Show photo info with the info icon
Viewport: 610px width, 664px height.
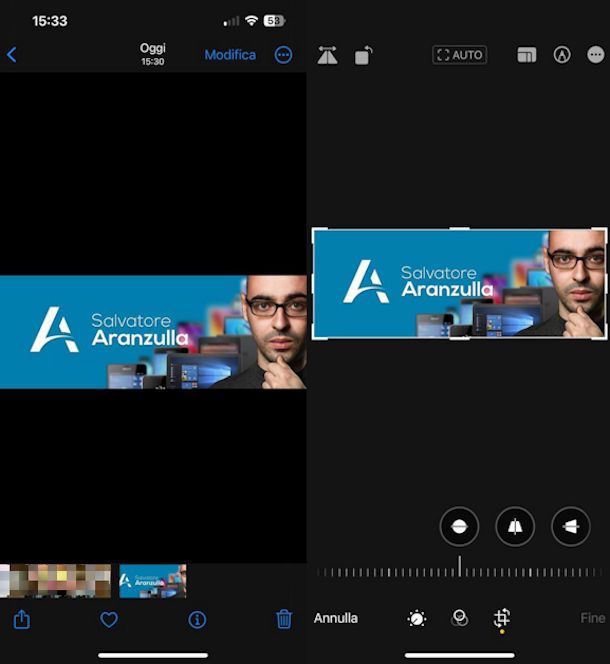pos(197,620)
